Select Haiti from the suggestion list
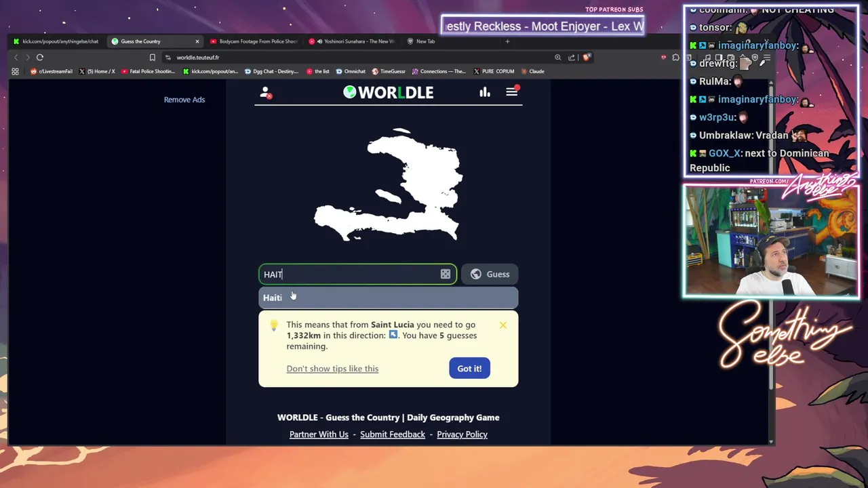The image size is (868, 488). point(388,298)
